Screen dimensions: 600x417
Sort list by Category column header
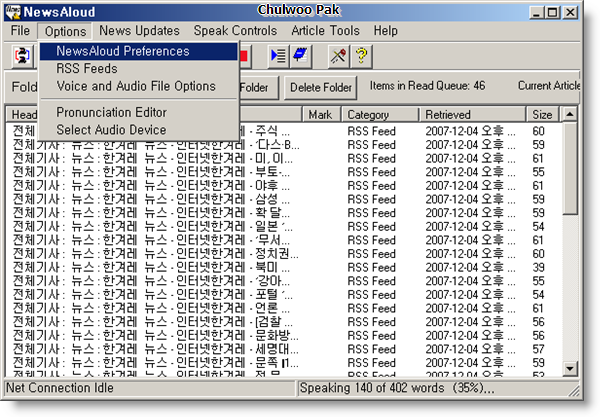[x=380, y=114]
